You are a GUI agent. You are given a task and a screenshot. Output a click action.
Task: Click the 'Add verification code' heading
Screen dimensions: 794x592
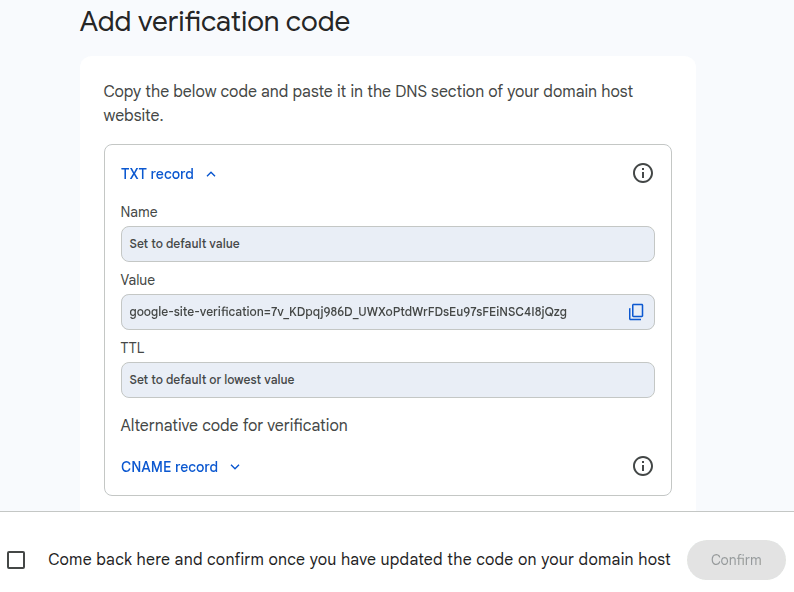point(215,21)
